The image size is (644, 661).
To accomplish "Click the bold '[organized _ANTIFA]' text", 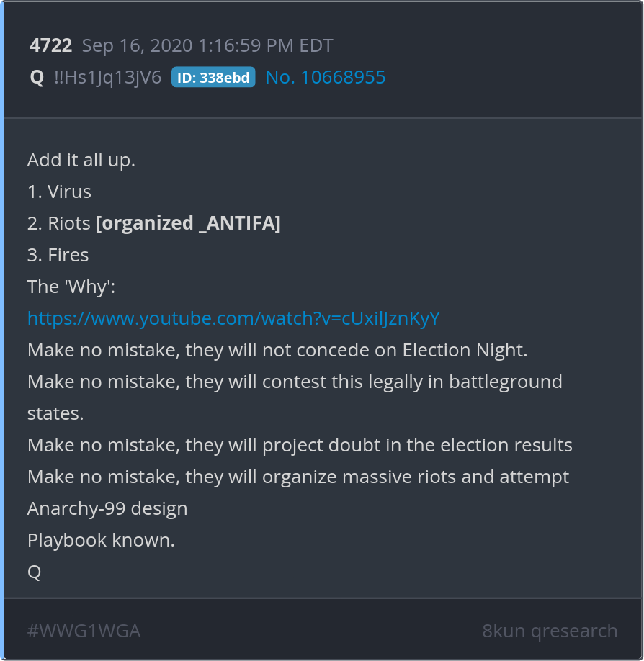I will (x=188, y=223).
